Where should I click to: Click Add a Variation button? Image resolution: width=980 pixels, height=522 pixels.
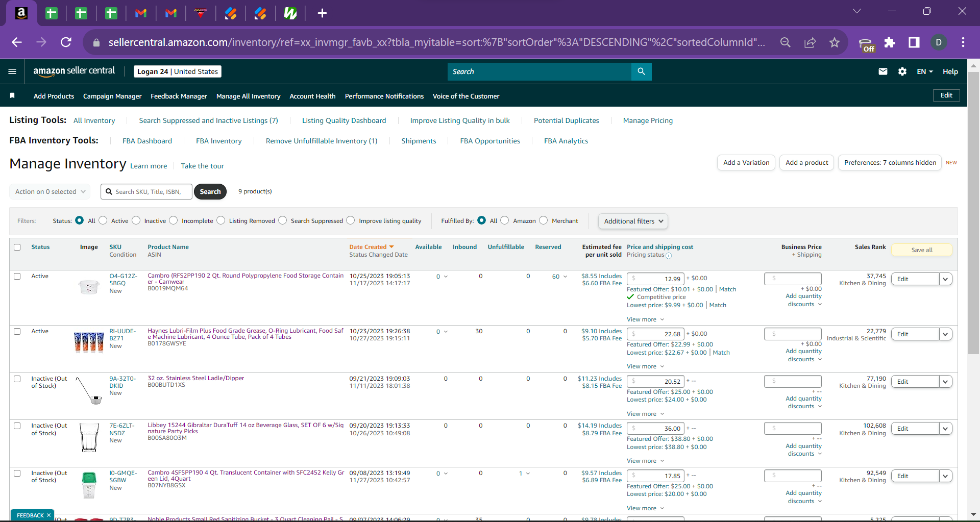click(746, 163)
